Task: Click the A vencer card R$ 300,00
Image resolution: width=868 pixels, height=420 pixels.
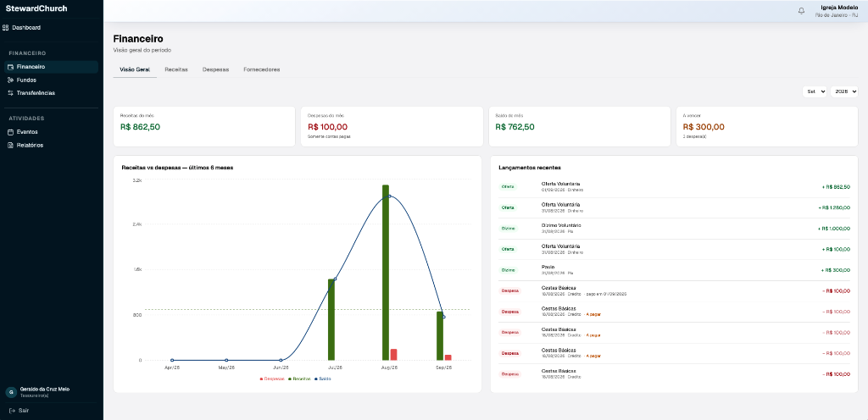Action: point(766,126)
